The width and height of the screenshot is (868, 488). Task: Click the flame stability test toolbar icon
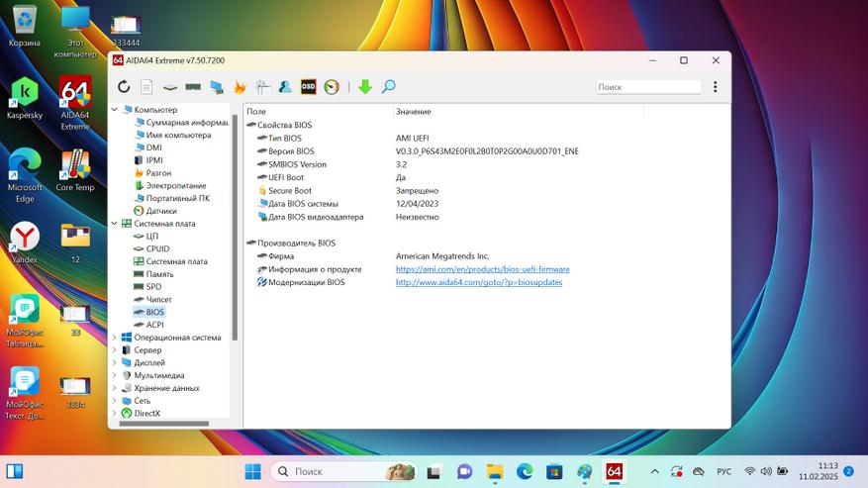point(240,87)
